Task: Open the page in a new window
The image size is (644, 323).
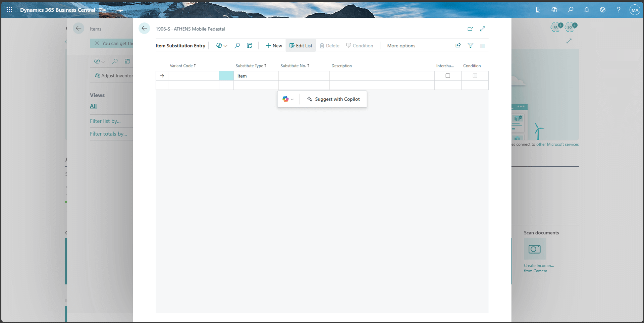Action: point(470,29)
